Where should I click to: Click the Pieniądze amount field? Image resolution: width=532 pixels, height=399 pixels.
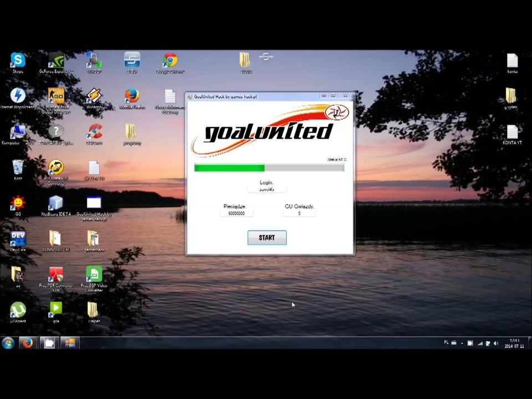pos(237,213)
